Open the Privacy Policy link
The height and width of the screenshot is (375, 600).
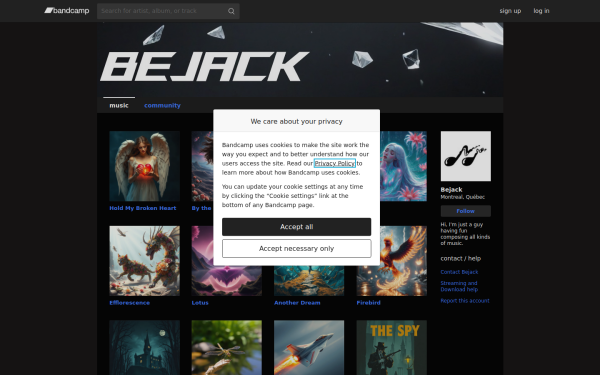pos(335,163)
